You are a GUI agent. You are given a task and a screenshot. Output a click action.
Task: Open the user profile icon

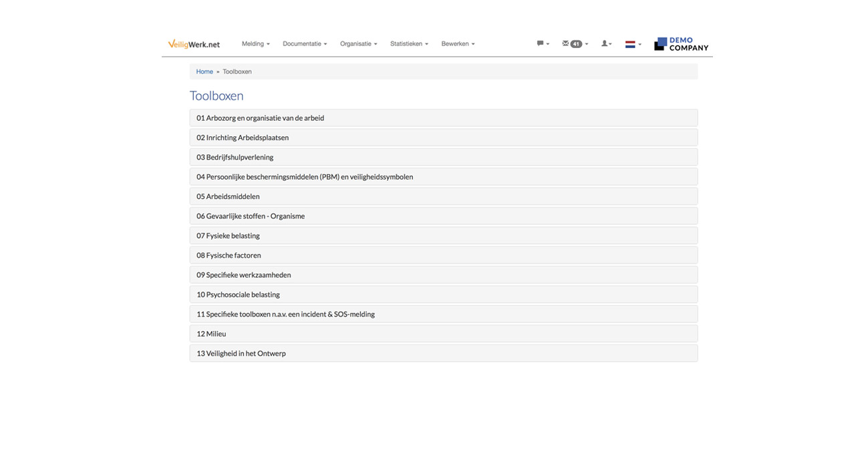coord(605,44)
